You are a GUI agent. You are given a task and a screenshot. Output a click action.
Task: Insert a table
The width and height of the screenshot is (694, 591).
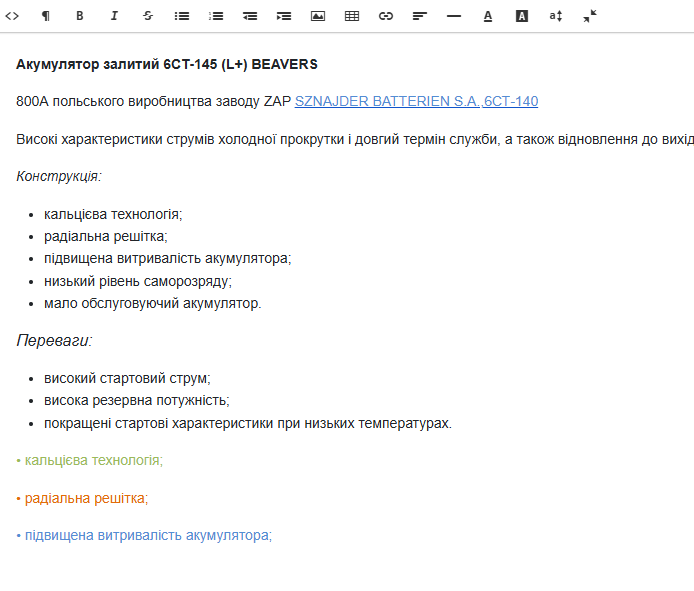[x=352, y=16]
